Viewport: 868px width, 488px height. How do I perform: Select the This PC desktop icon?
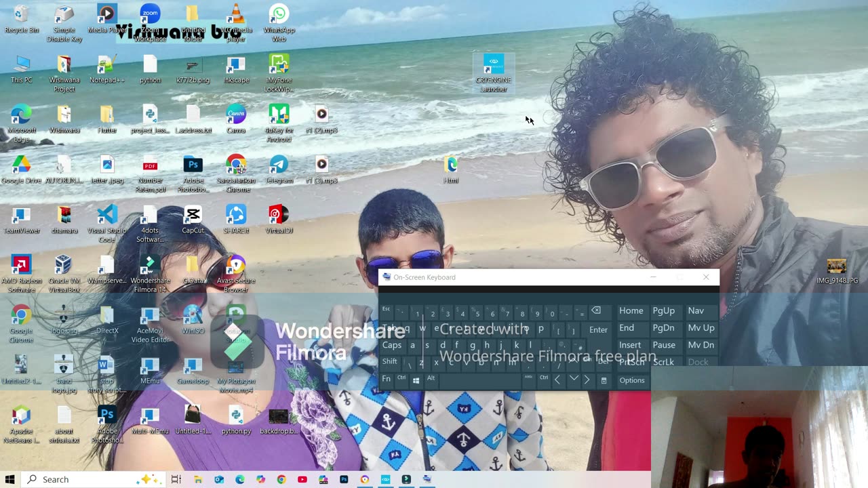[x=21, y=69]
